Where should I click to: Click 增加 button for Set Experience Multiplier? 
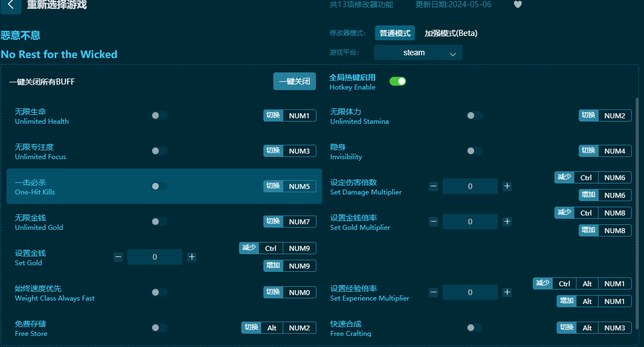567,301
